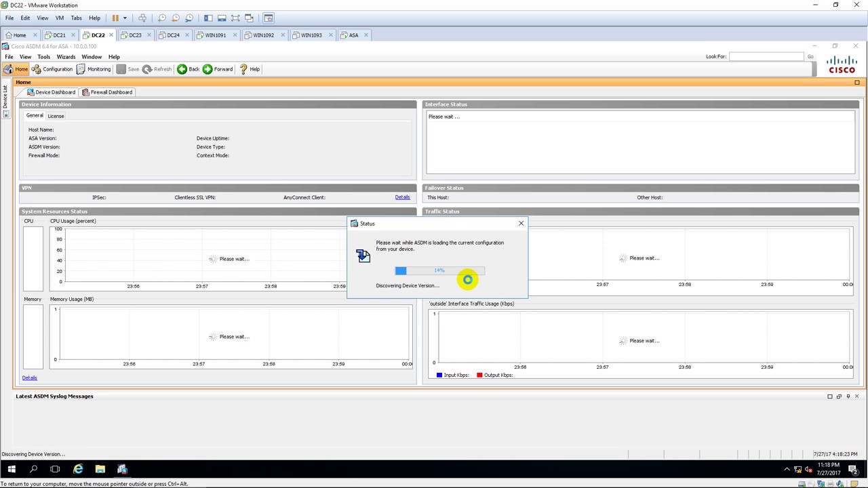This screenshot has width=868, height=488.
Task: Open the guest Action Center notifications
Action: [x=854, y=469]
